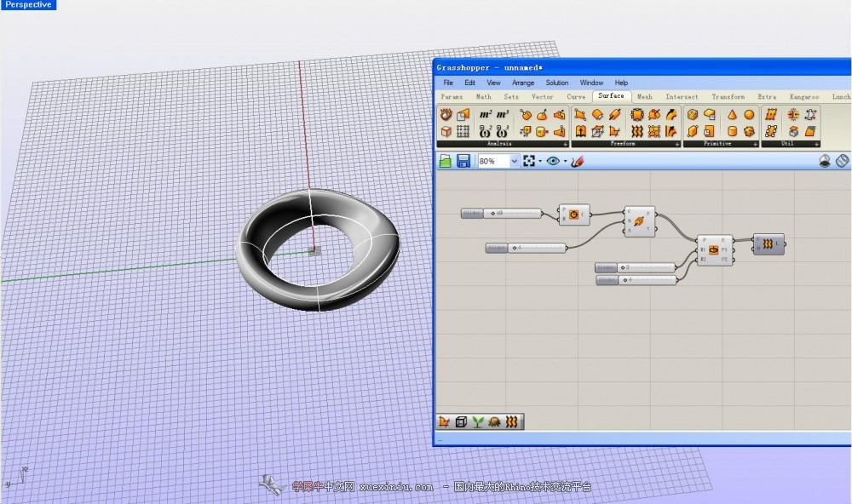The height and width of the screenshot is (504, 852).
Task: Select the dotted grid icon in Analysis panel
Action: (463, 131)
